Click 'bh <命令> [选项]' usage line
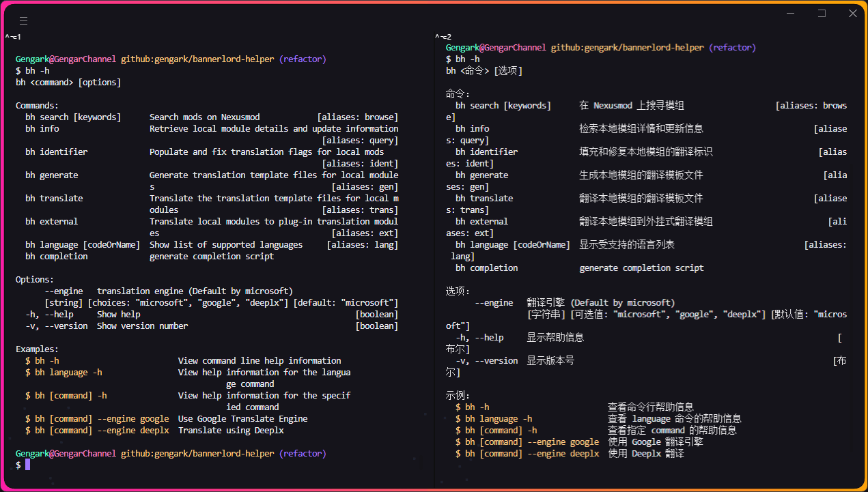This screenshot has width=868, height=492. pos(484,71)
